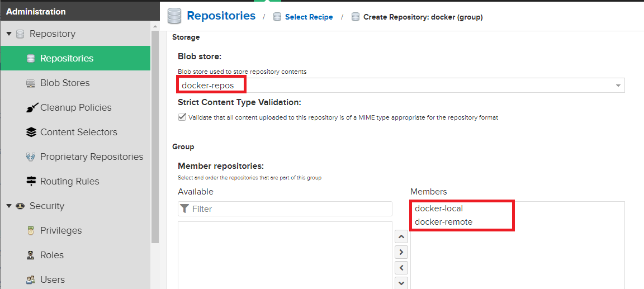
Task: Click the Proprietary Repositories icon
Action: (x=31, y=157)
